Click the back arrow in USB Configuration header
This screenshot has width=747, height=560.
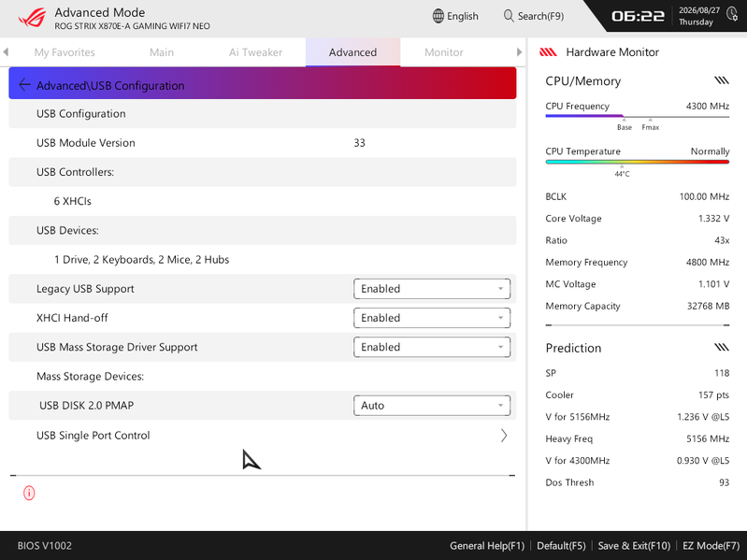(x=24, y=85)
